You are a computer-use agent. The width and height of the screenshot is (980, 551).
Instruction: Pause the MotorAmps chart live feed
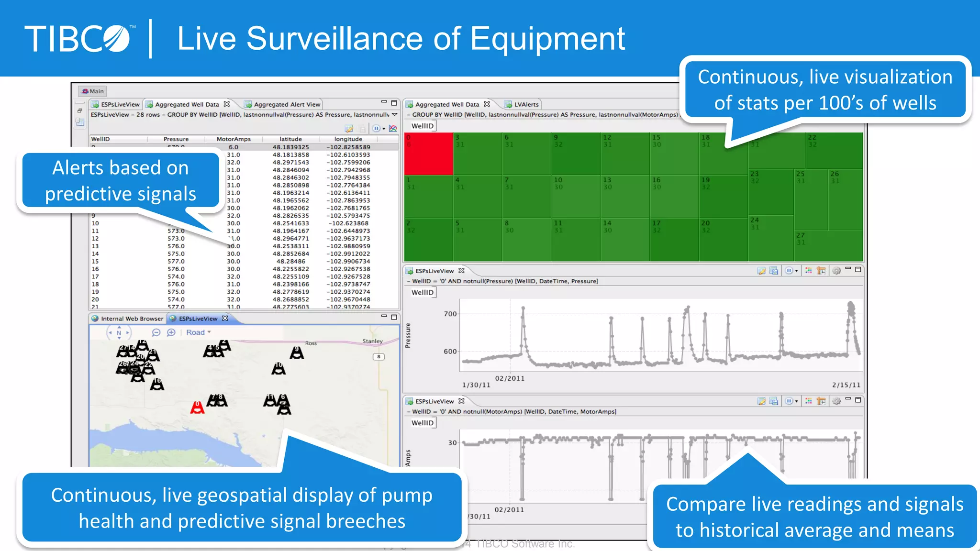(x=789, y=401)
